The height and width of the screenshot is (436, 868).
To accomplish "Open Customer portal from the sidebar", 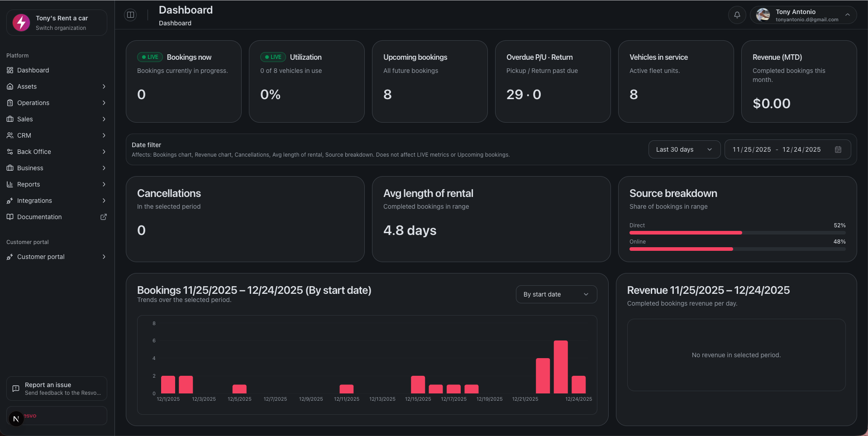I will click(x=41, y=257).
